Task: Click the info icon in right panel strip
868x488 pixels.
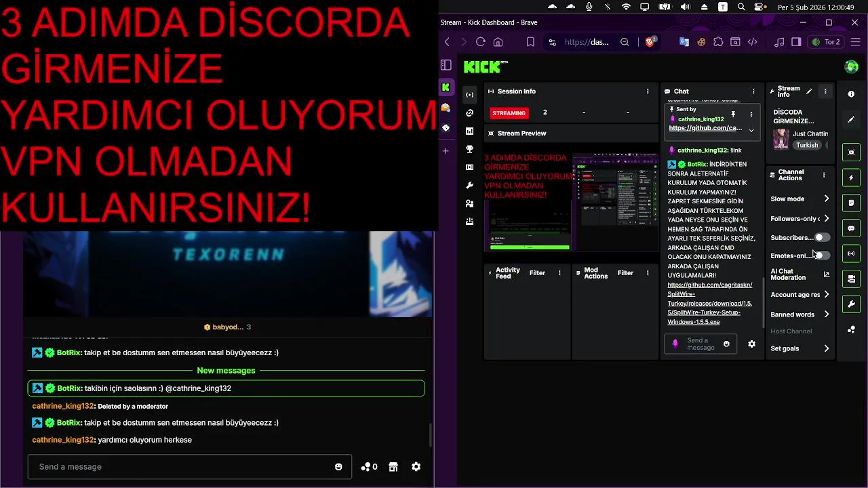Action: pos(851,94)
